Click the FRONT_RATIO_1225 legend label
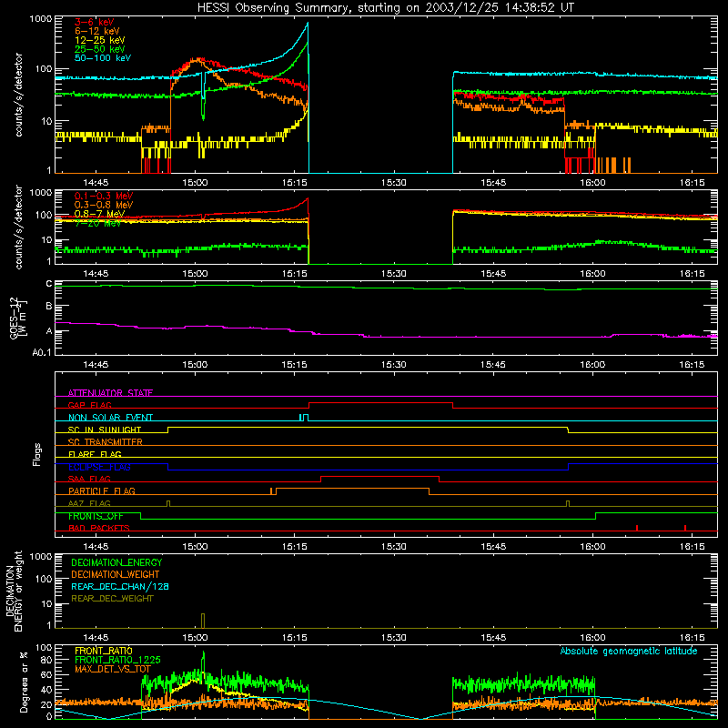This screenshot has width=728, height=728. 117,660
